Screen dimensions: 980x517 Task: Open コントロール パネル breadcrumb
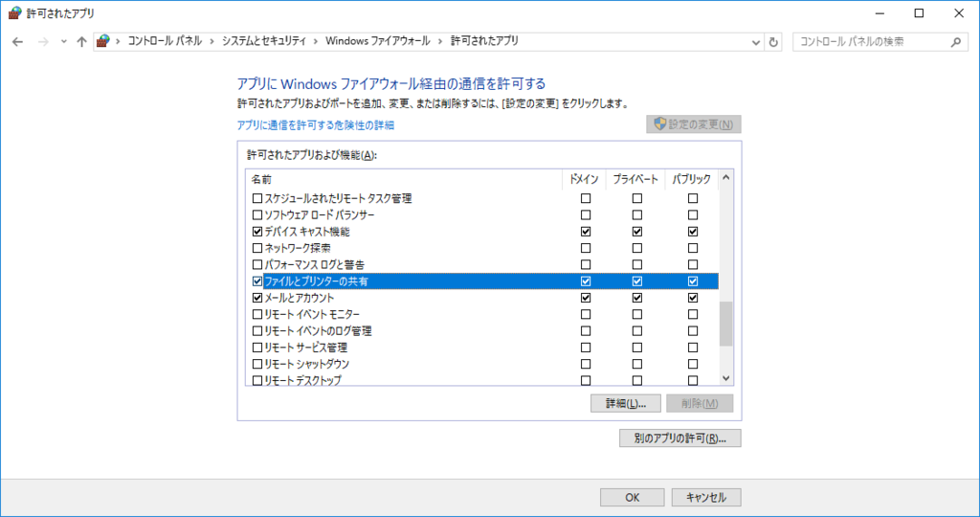click(x=165, y=41)
